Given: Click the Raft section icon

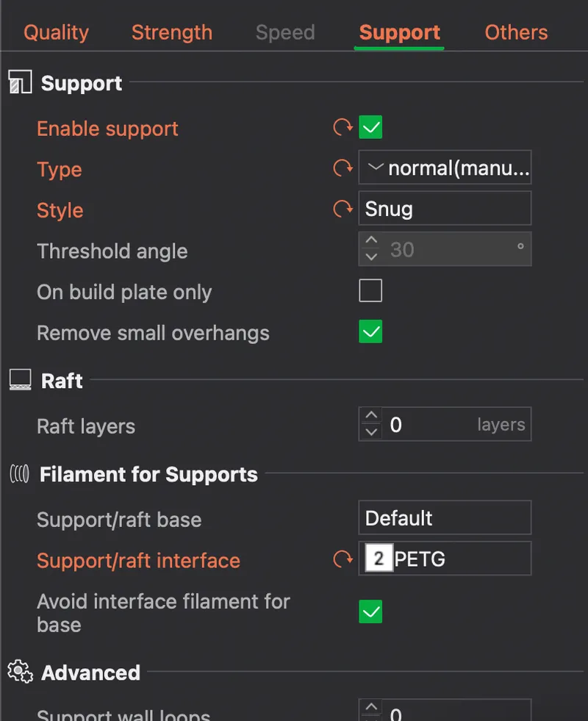Looking at the screenshot, I should [20, 380].
